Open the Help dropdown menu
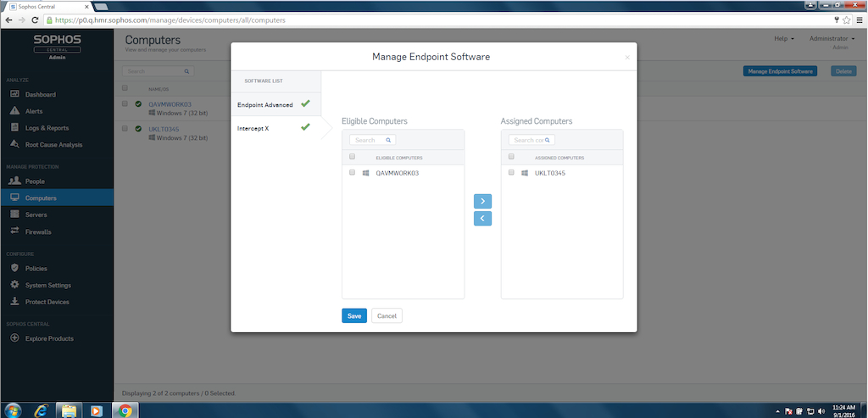868x418 pixels. 784,39
